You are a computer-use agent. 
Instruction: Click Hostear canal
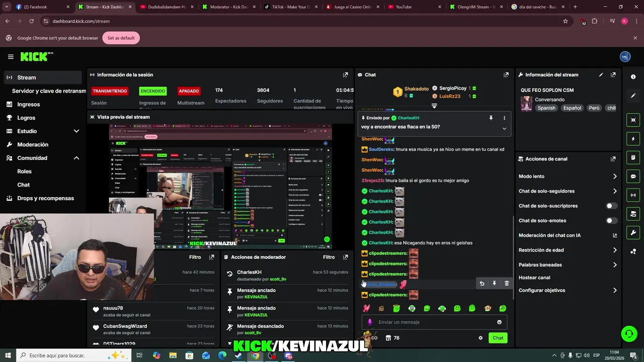point(534,278)
